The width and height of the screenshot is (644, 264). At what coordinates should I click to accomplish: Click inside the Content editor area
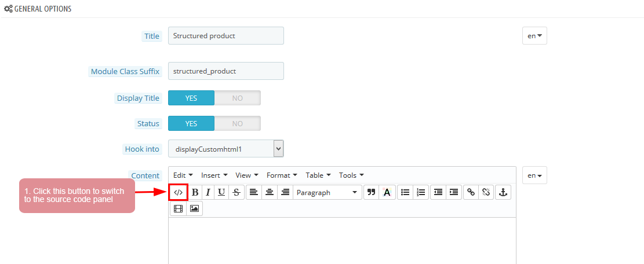[342, 241]
